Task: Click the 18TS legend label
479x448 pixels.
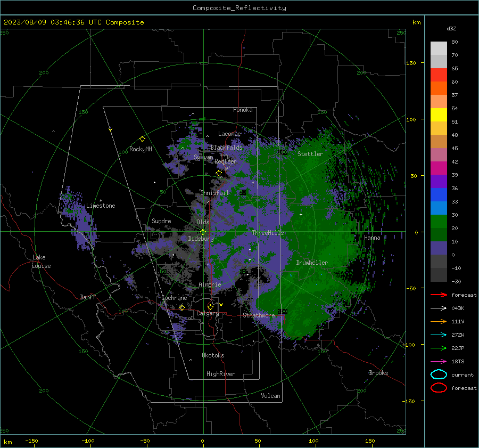Action: [458, 362]
